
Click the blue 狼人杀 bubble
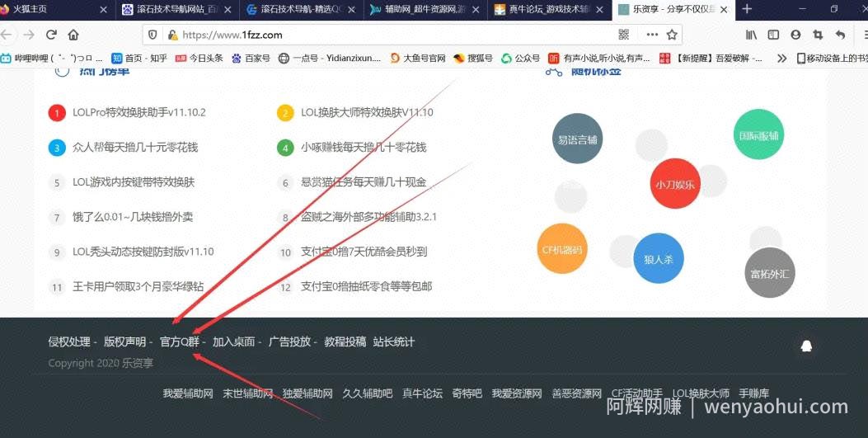click(658, 258)
